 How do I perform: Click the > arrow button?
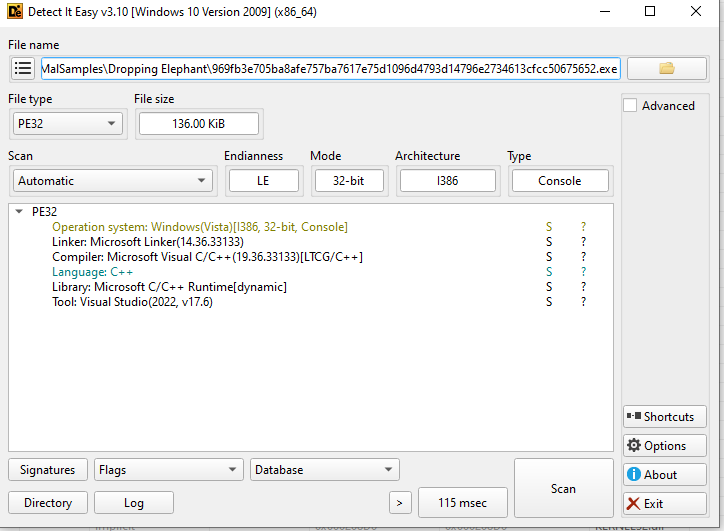[400, 503]
